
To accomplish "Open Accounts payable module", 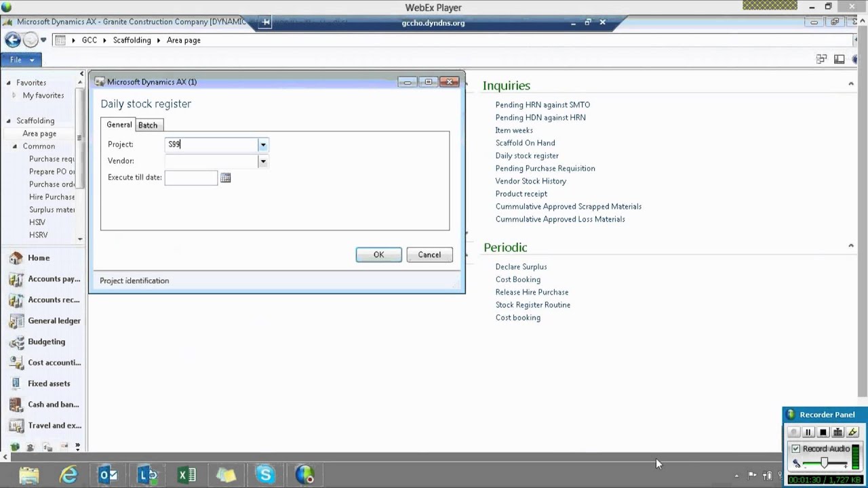I will pos(43,279).
